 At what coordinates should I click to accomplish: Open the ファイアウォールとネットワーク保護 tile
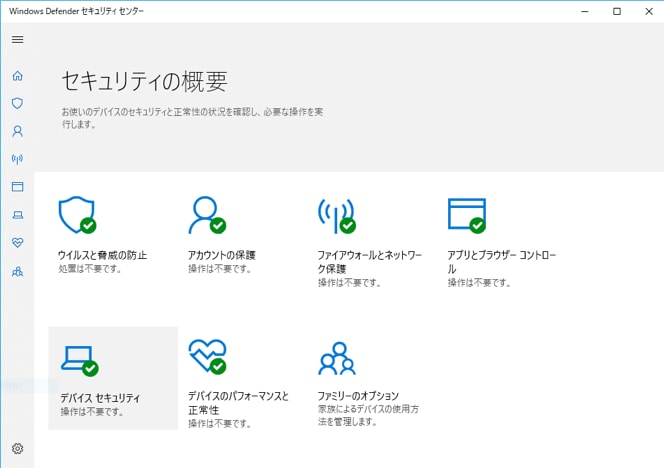tap(370, 242)
